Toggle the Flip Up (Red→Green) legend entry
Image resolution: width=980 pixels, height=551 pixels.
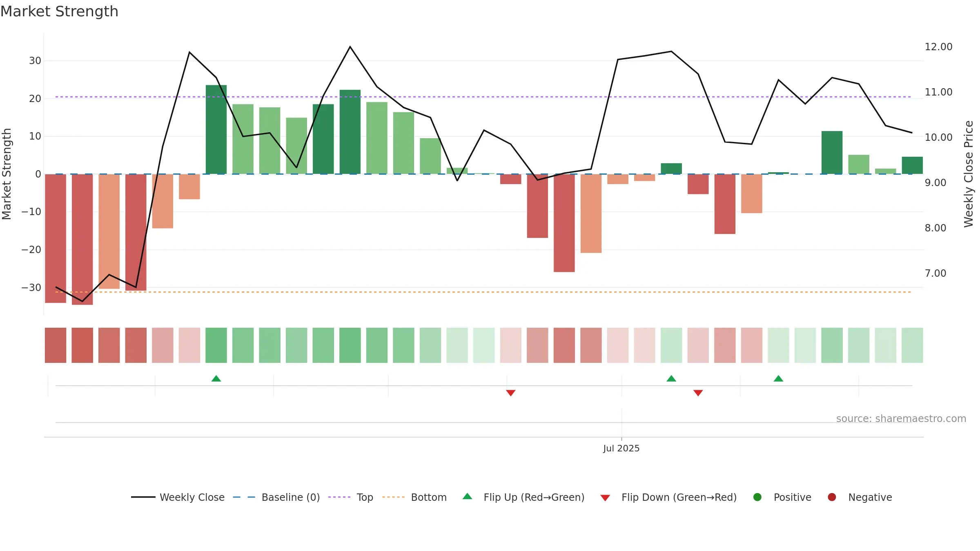(x=523, y=497)
